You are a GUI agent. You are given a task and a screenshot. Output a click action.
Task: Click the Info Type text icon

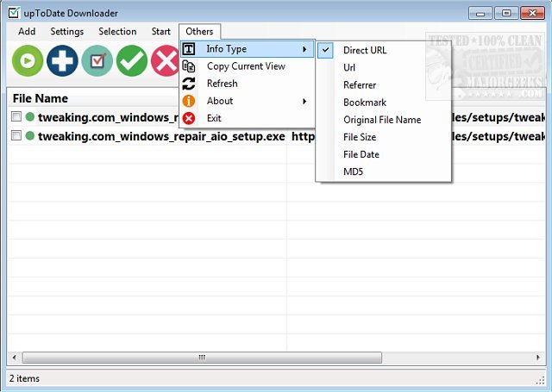[189, 49]
